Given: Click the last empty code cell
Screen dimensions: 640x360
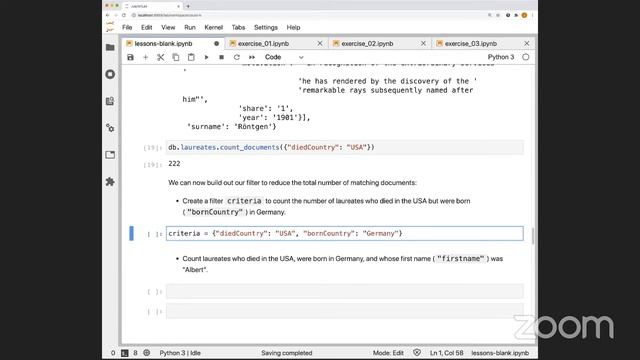Looking at the screenshot, I should (344, 311).
